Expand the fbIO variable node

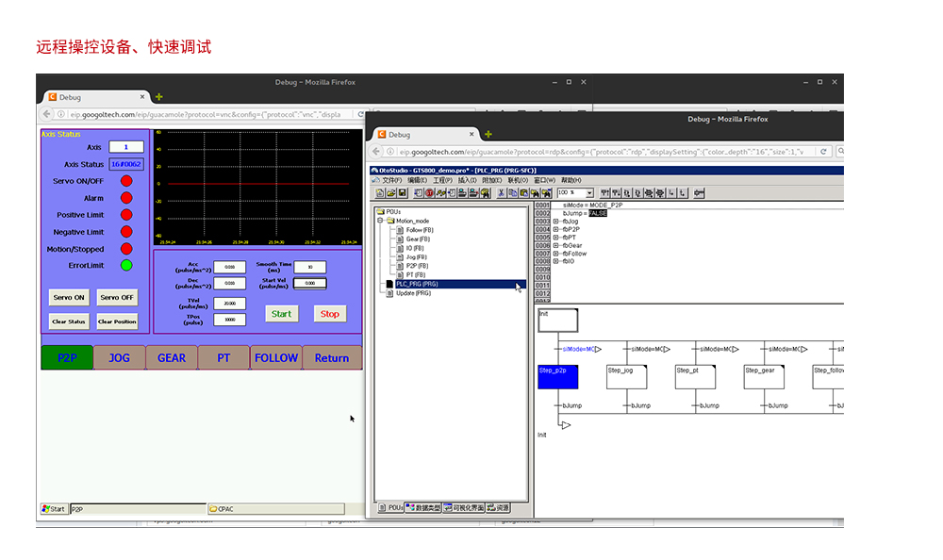tap(555, 262)
